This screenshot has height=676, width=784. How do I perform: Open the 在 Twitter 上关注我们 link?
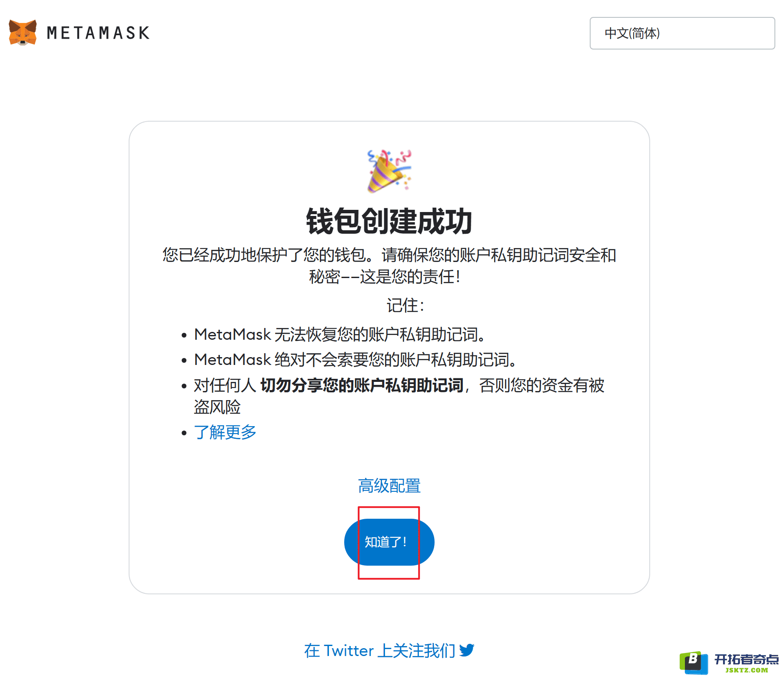tap(389, 650)
